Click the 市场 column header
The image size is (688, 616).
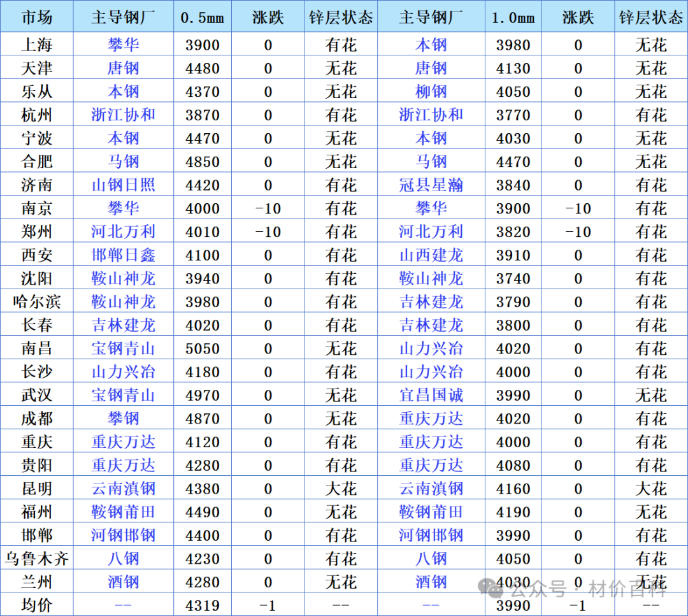(37, 17)
